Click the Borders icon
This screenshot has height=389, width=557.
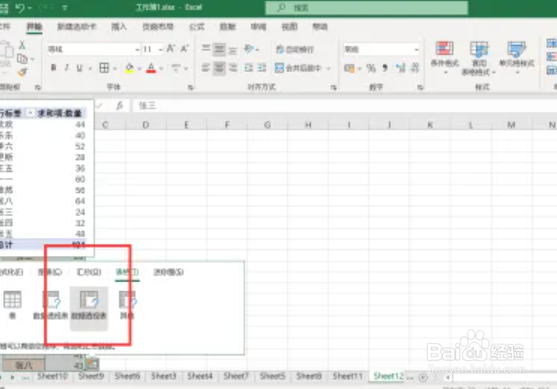coord(104,67)
